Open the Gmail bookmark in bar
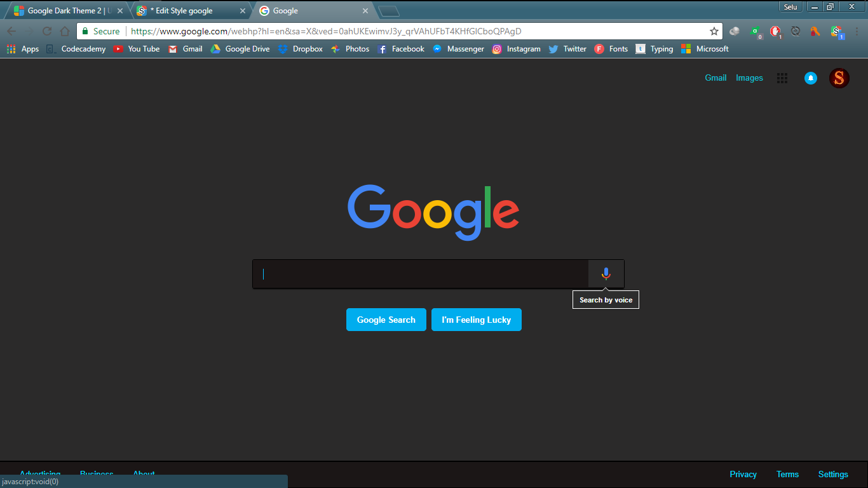The height and width of the screenshot is (488, 868). (x=185, y=49)
